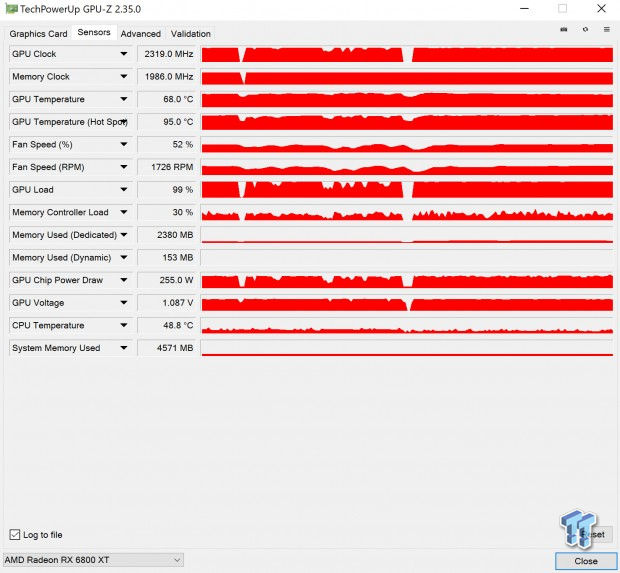Switch to the Graphics Card tab

(x=38, y=34)
